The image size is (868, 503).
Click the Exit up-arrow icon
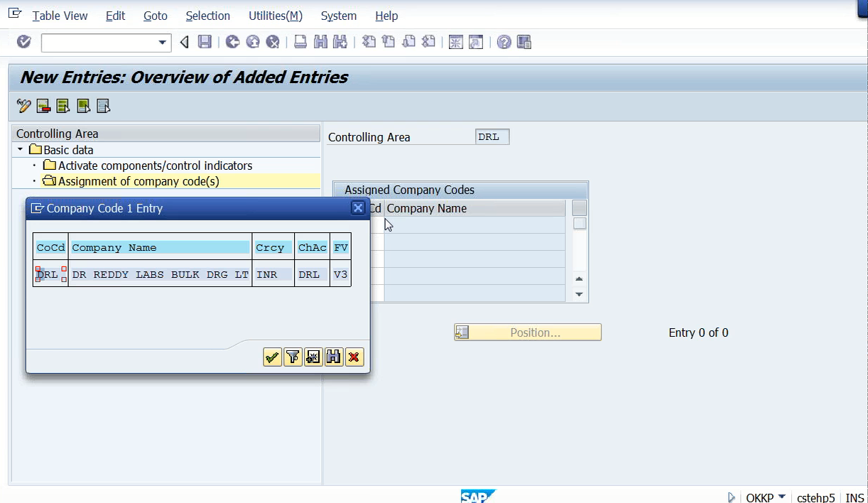[252, 43]
